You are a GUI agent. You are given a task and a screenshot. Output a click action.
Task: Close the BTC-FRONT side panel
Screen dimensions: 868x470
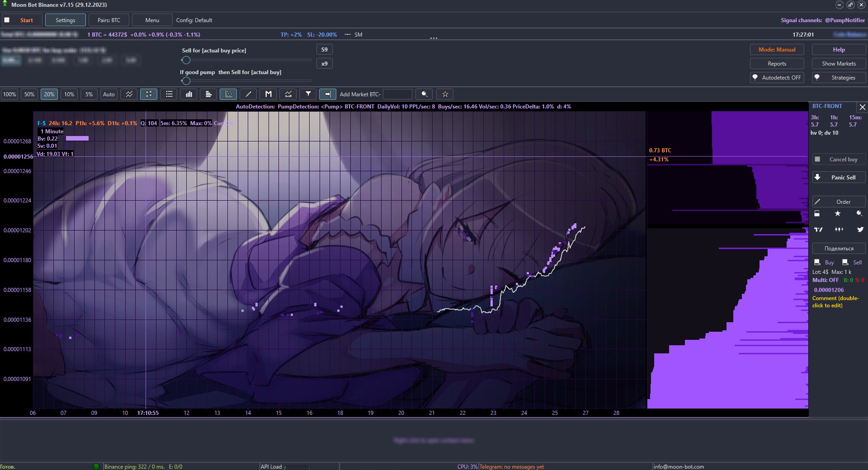(862, 107)
